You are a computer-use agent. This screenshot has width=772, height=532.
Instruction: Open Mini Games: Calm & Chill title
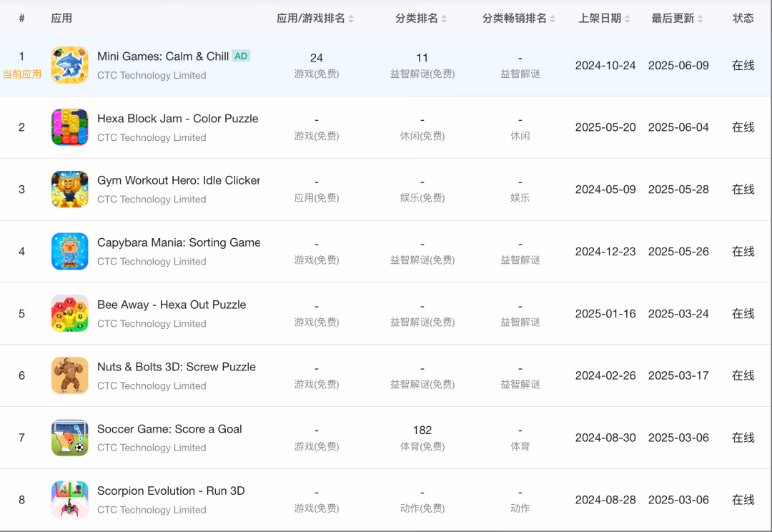tap(163, 56)
